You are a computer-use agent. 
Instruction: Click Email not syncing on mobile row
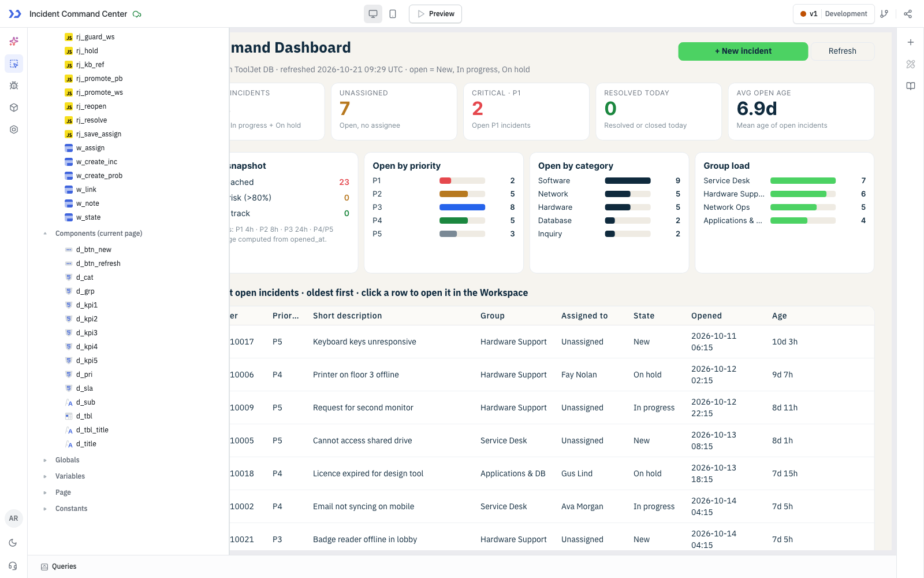(x=552, y=506)
